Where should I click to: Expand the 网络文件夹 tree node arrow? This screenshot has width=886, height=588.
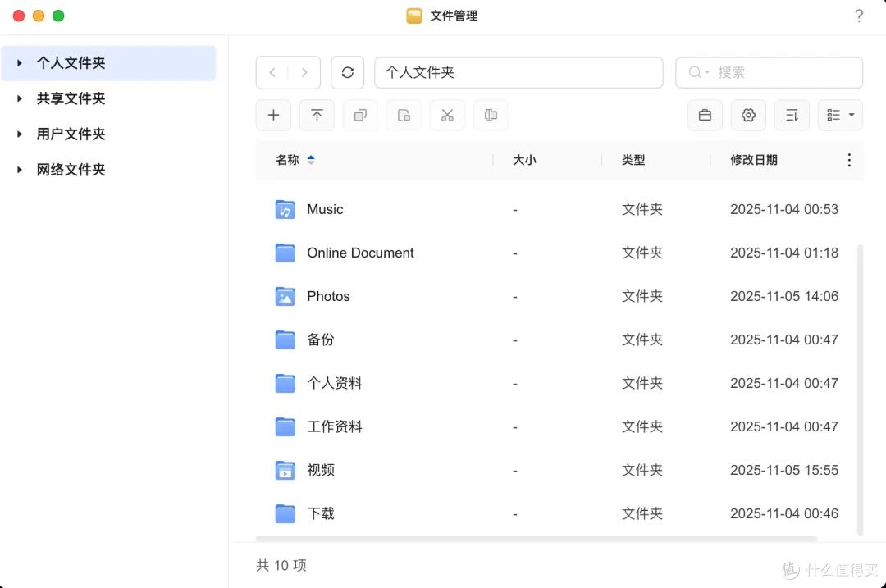20,170
